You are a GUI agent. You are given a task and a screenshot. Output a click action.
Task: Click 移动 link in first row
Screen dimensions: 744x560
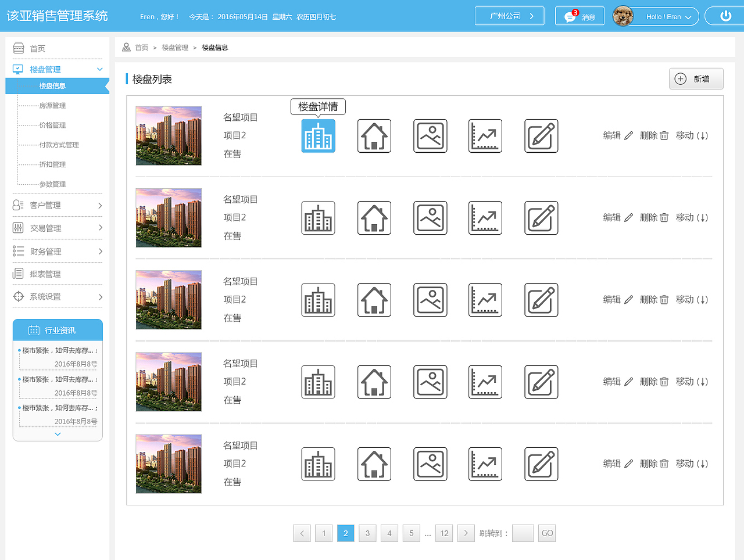point(692,135)
